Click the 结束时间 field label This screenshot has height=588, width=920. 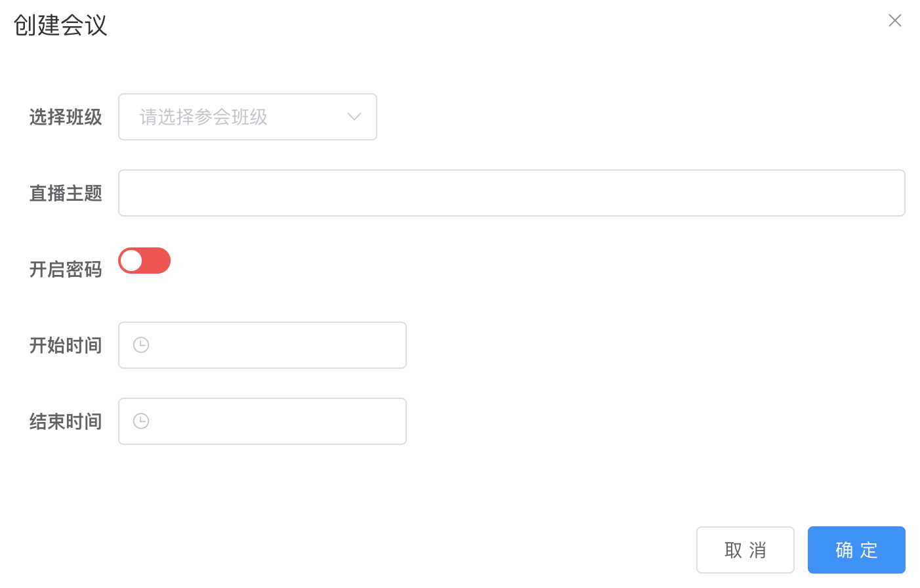click(x=66, y=422)
